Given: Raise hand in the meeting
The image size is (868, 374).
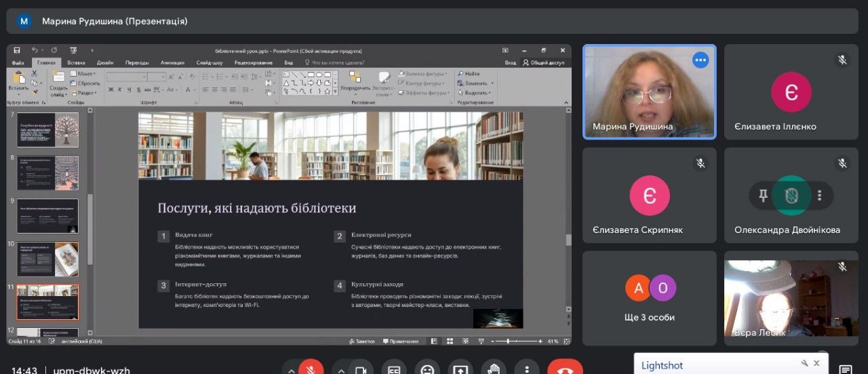Looking at the screenshot, I should click(x=494, y=369).
